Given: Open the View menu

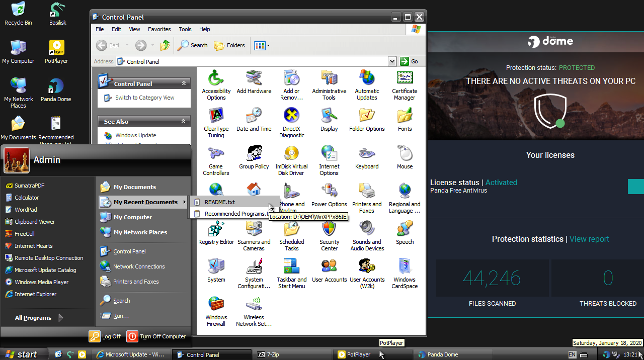Looking at the screenshot, I should point(134,29).
